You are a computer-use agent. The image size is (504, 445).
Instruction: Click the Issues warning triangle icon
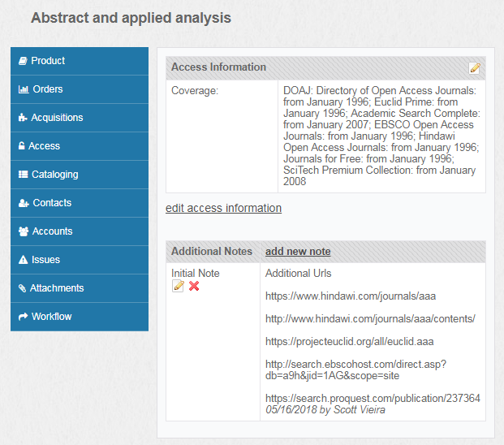pyautogui.click(x=24, y=260)
